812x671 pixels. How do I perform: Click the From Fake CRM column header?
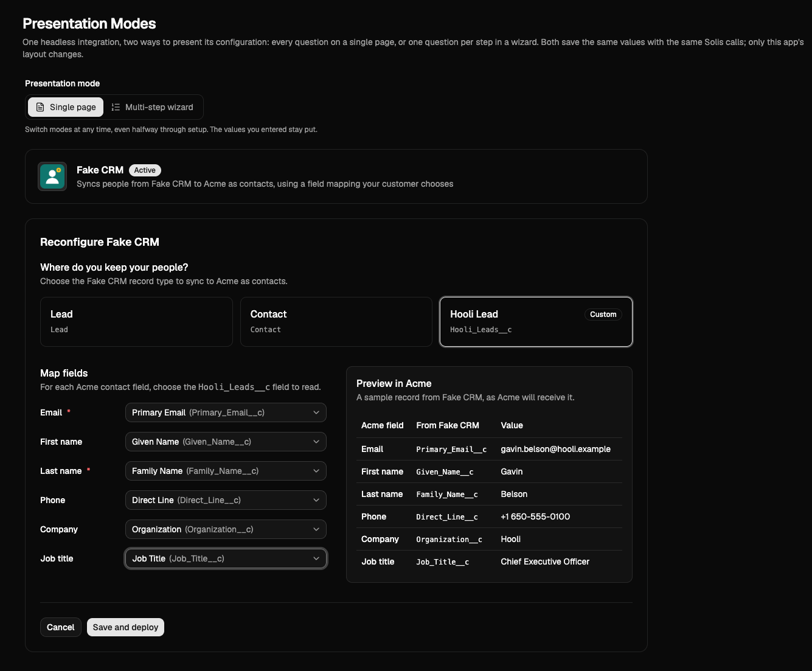pos(448,425)
